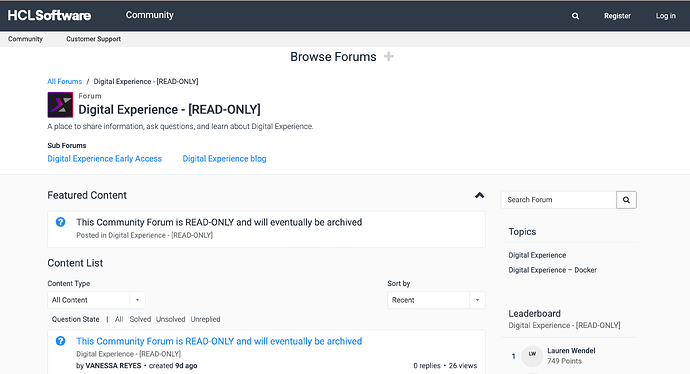Filter Question State by Unreplied
Viewport: 690px width, 374px height.
205,319
